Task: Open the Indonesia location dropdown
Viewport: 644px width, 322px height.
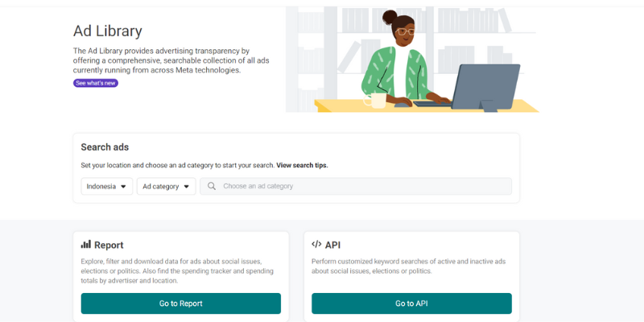Action: pos(107,187)
